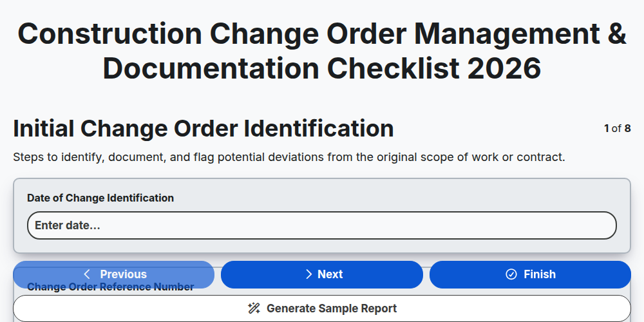This screenshot has height=322, width=644.
Task: Go back using the Previous button label
Action: (x=123, y=274)
